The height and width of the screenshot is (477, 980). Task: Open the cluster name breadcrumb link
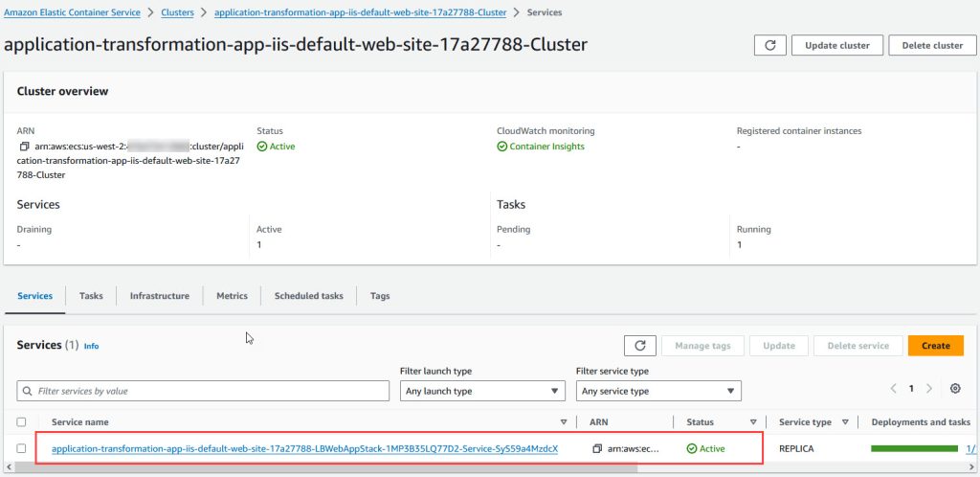(360, 12)
